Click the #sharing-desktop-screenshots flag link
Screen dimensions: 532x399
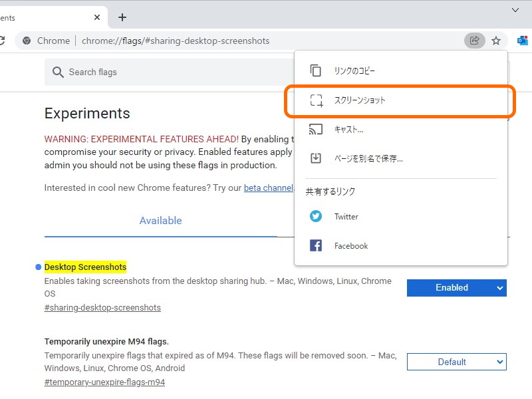(x=102, y=307)
